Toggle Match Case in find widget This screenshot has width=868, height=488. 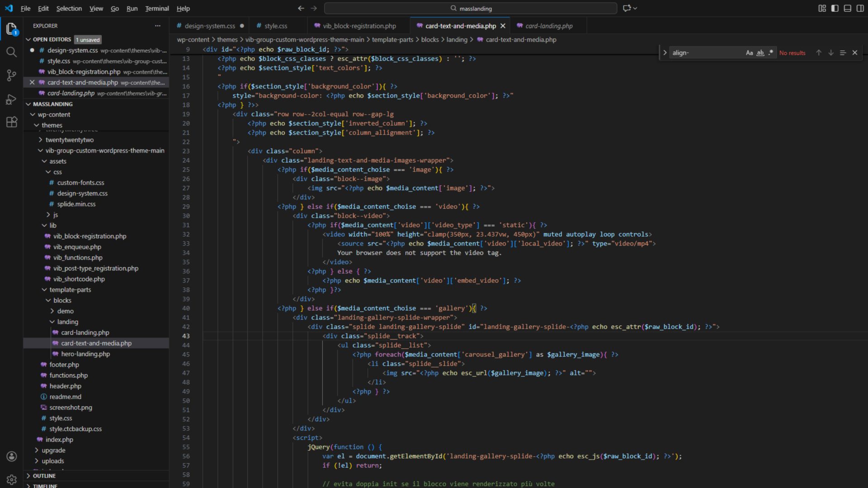[749, 53]
